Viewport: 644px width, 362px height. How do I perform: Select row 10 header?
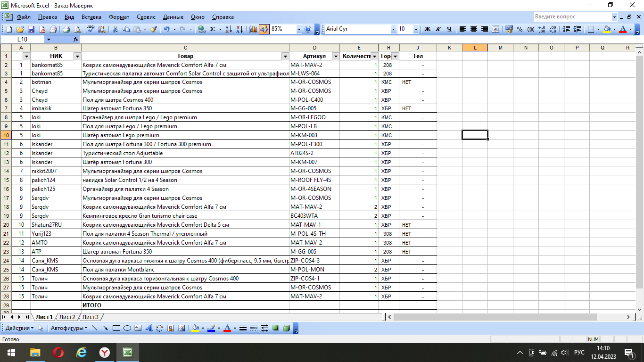coord(6,135)
